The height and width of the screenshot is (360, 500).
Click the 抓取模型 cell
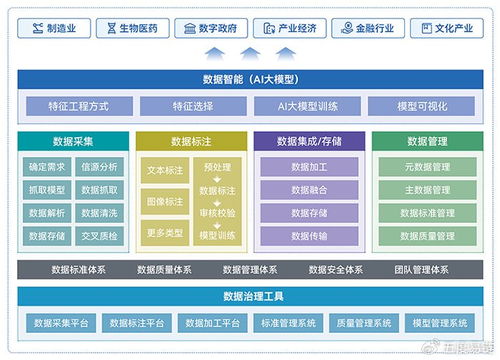click(x=47, y=190)
